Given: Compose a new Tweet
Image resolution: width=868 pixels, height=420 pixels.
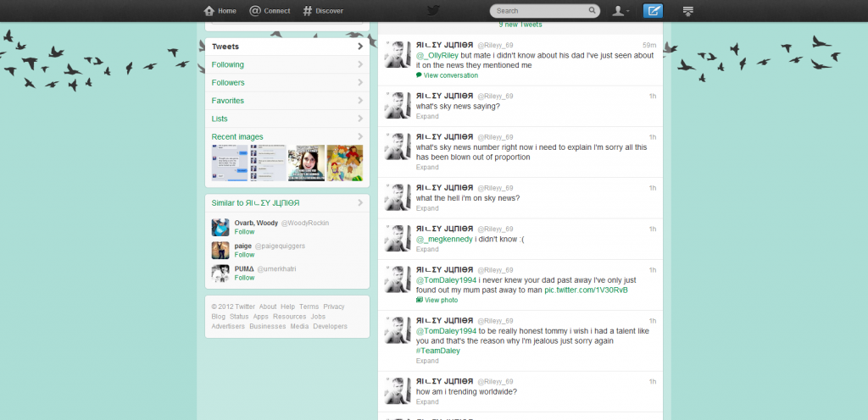Looking at the screenshot, I should coord(653,10).
